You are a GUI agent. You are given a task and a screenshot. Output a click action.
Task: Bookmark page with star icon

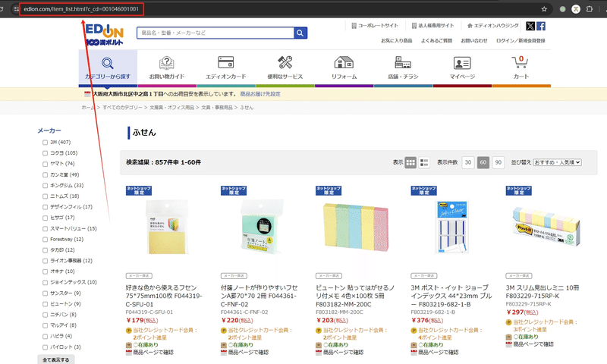point(544,9)
